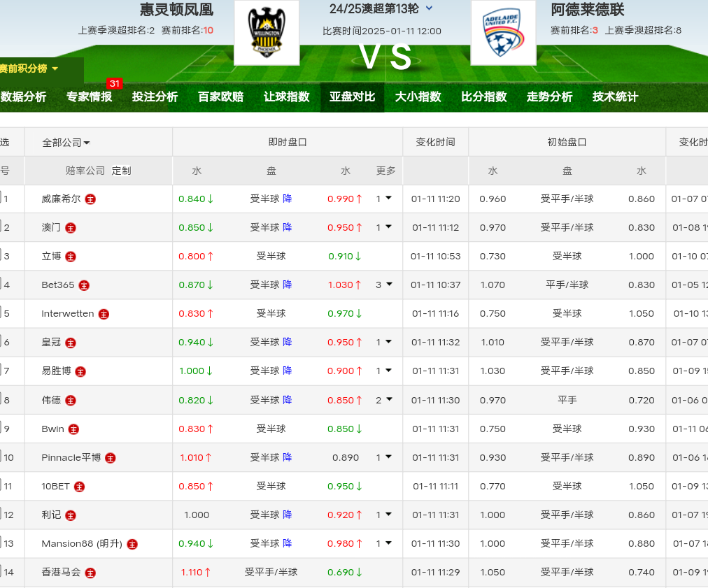The width and height of the screenshot is (708, 588).
Task: Open the 赛前积分榜 dropdown
Action: [29, 69]
